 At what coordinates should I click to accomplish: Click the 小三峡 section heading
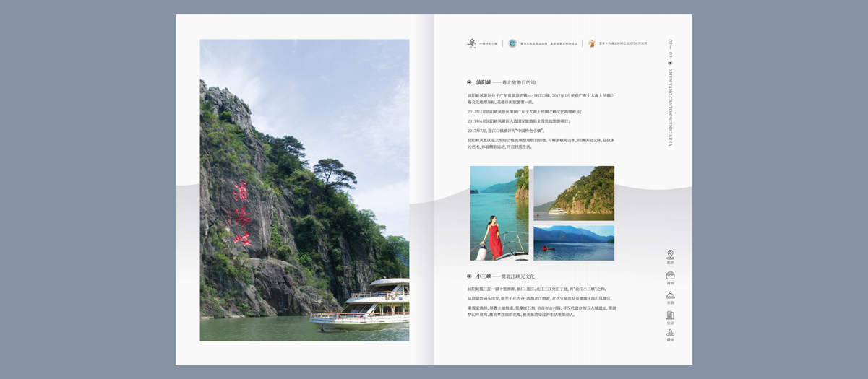tap(505, 276)
